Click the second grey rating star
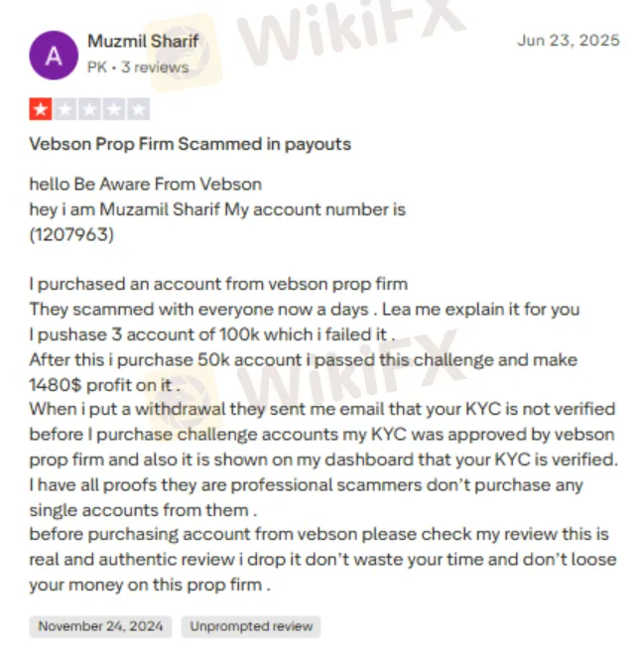The height and width of the screenshot is (662, 644). coord(64,109)
